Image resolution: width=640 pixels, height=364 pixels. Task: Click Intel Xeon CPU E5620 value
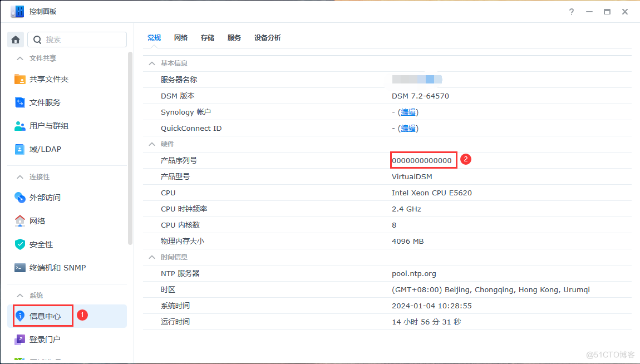432,193
